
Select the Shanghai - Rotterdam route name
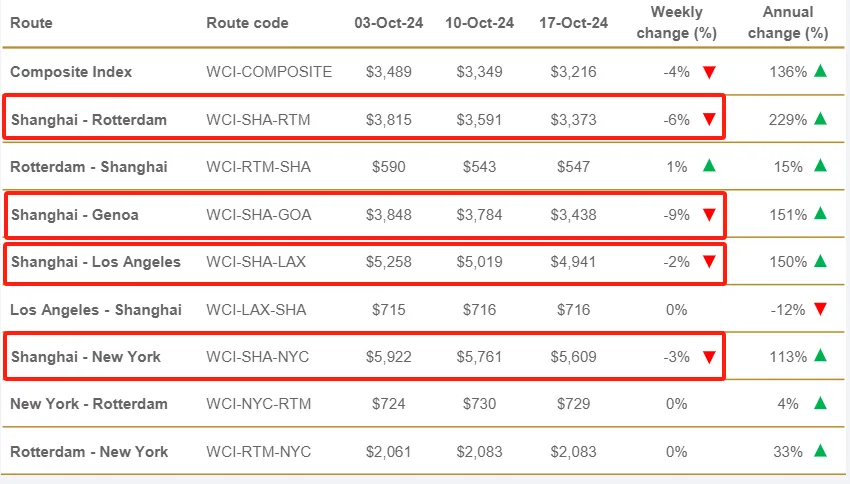click(89, 120)
